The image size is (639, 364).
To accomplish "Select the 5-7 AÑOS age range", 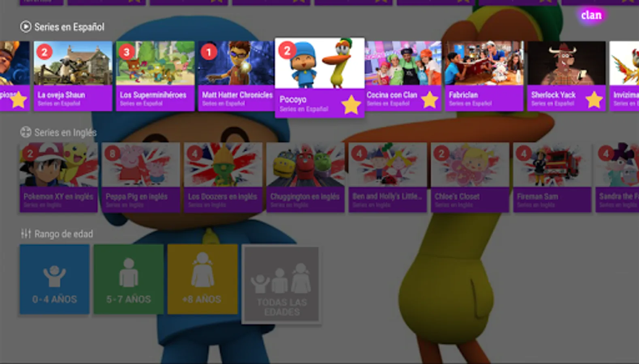I will (129, 279).
